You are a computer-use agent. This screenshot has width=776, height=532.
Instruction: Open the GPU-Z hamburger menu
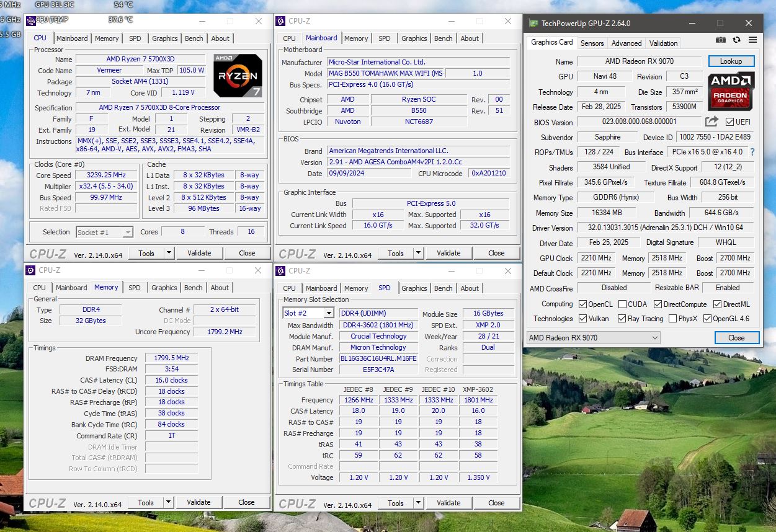tap(752, 40)
